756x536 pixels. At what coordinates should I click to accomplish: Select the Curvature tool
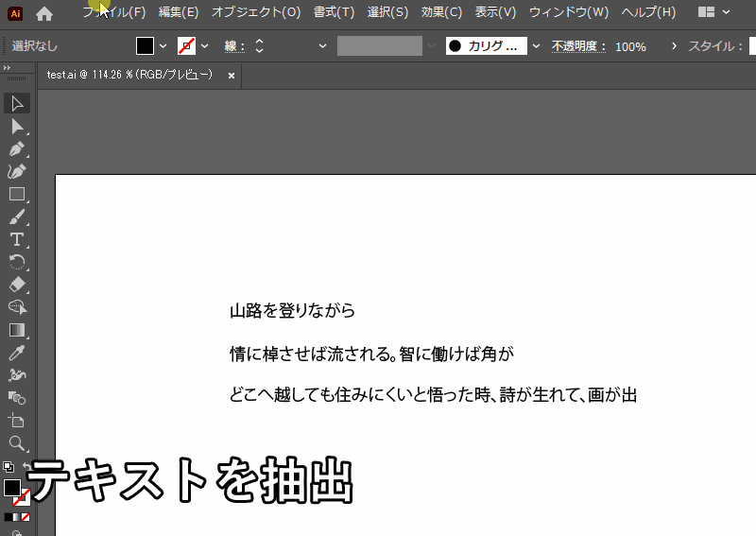tap(17, 171)
